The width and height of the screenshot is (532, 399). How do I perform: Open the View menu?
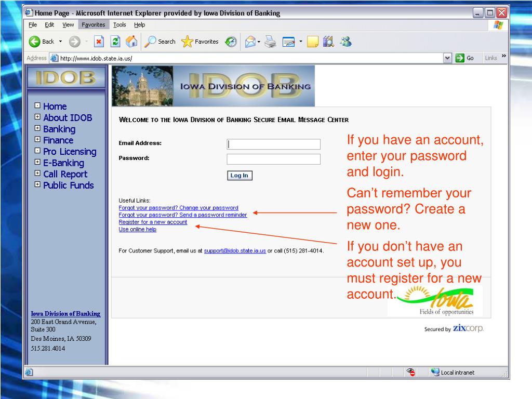(68, 25)
